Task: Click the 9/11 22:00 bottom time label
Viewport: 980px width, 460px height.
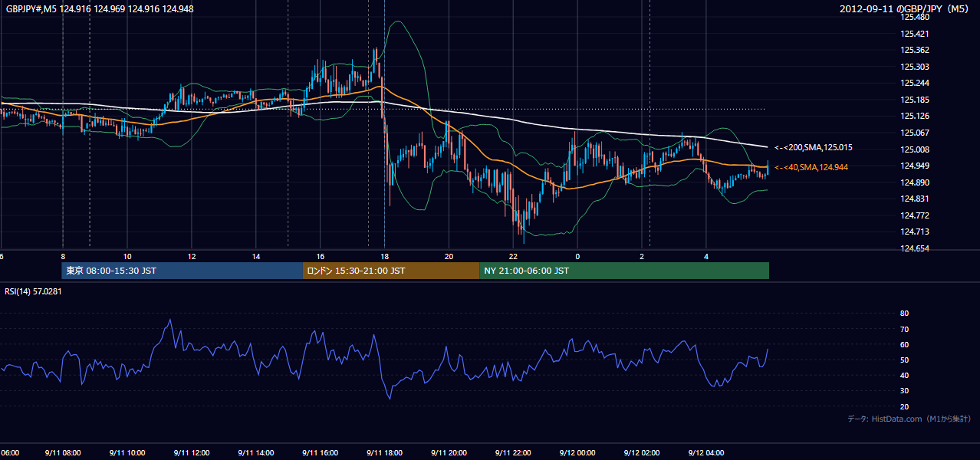Action: 514,453
